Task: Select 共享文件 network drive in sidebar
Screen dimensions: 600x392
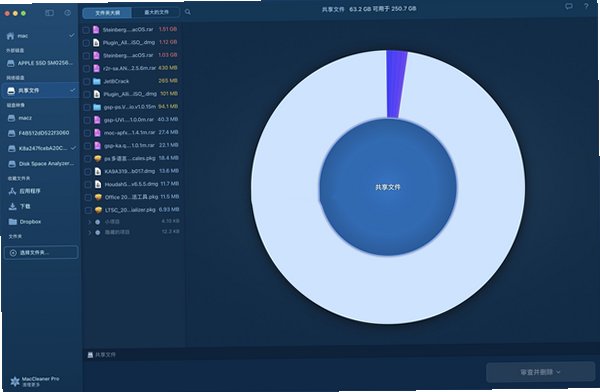Action: point(41,91)
